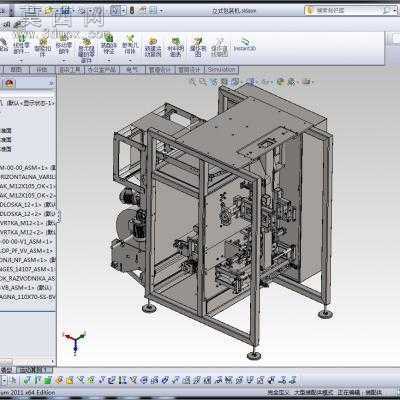
Task: Select RIZONTALNA_VARIL component in the tree
Action: point(28,176)
